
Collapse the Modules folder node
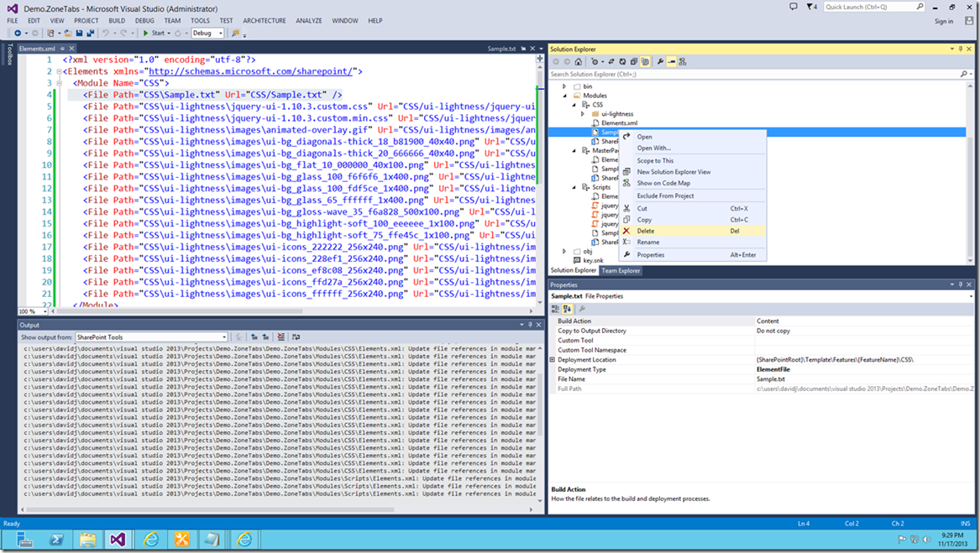564,96
